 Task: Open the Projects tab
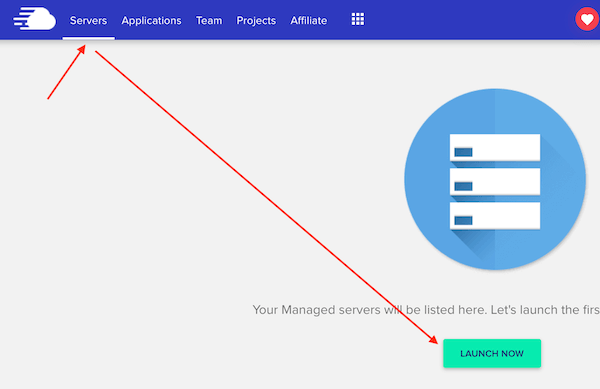[256, 21]
